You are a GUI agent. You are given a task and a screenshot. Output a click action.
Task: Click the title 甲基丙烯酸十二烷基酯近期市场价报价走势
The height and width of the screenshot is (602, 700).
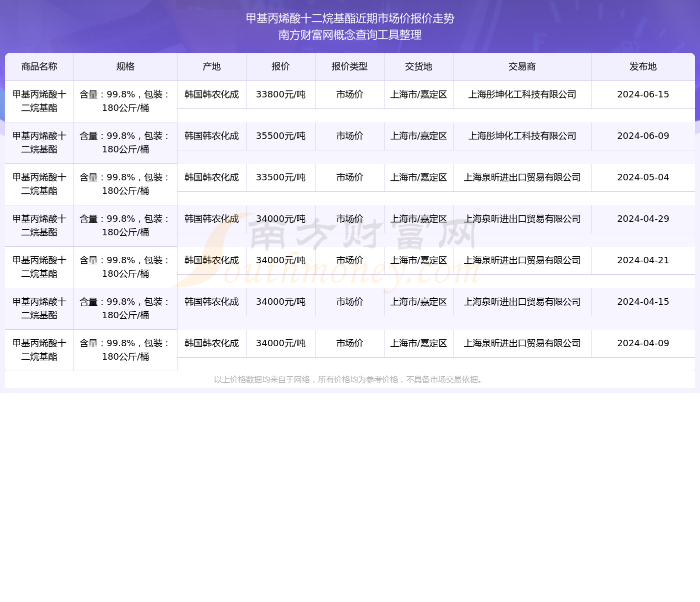350,18
